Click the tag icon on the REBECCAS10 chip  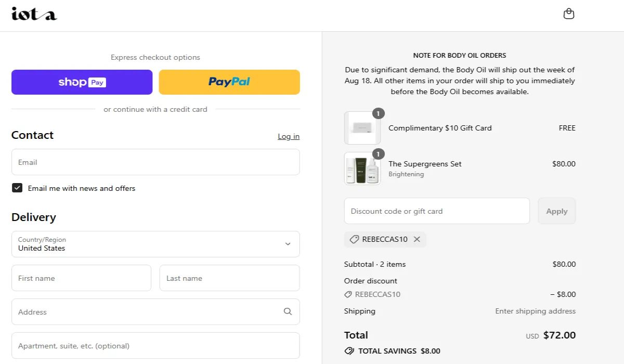coord(354,239)
